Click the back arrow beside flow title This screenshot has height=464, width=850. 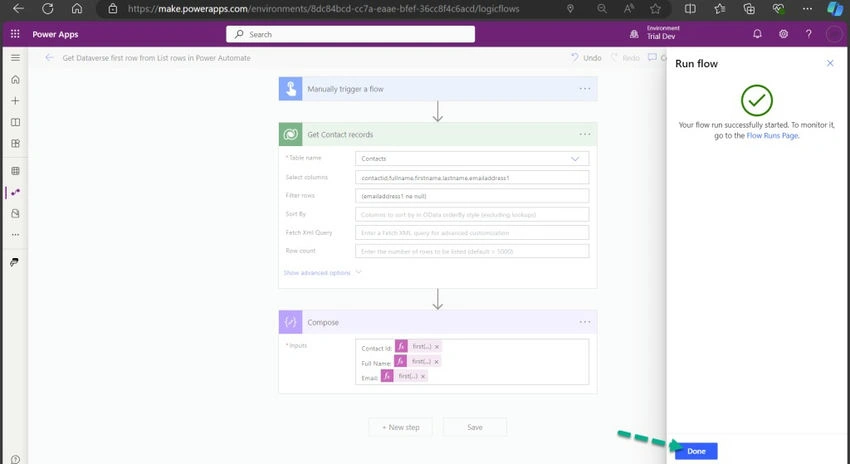49,57
